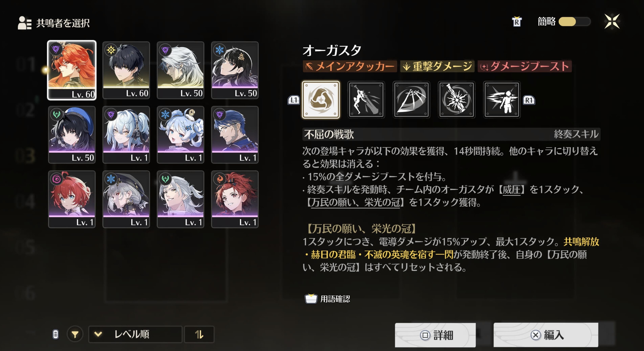Image resolution: width=644 pixels, height=351 pixels.
Task: Toggle the ascending/descending sort order button
Action: point(199,334)
